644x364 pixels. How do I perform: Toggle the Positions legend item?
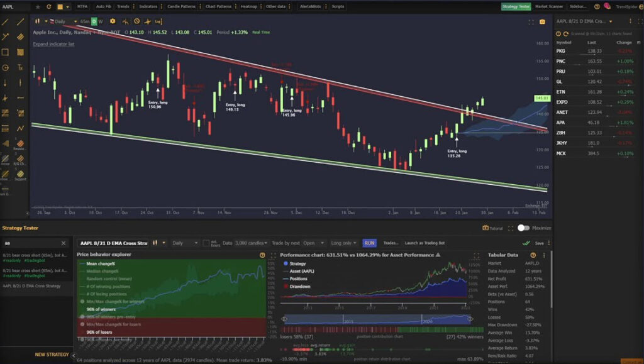pos(295,279)
